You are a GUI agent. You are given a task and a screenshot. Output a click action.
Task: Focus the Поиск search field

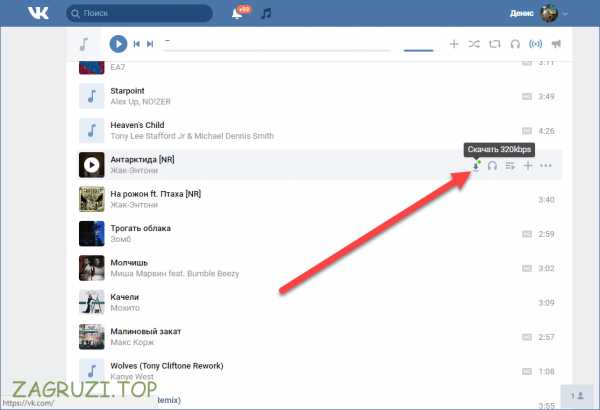(x=139, y=13)
